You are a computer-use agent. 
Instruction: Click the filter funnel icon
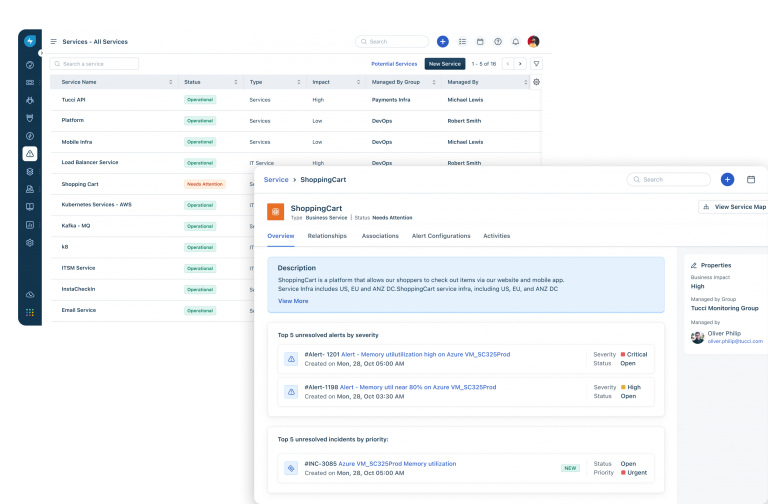click(536, 63)
